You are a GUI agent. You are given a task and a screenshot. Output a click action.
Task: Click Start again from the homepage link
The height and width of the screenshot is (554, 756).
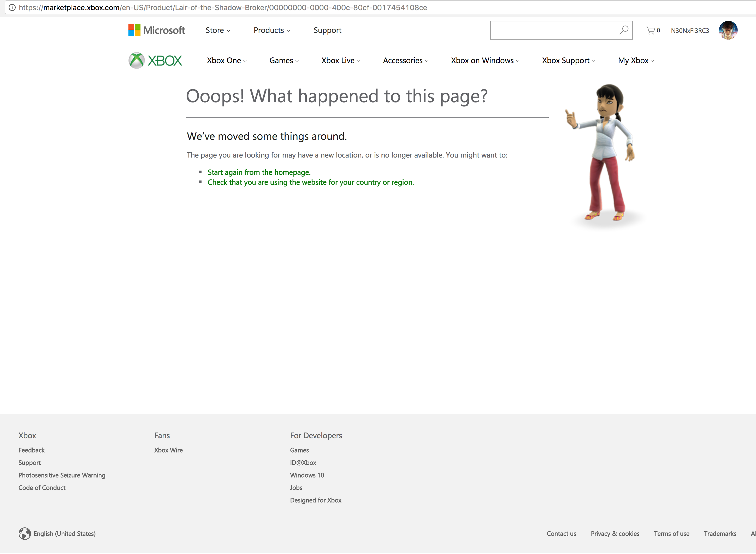click(x=259, y=172)
